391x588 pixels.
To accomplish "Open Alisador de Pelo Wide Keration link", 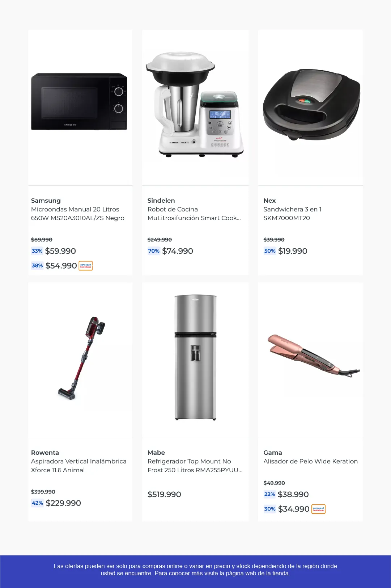I will (x=310, y=461).
